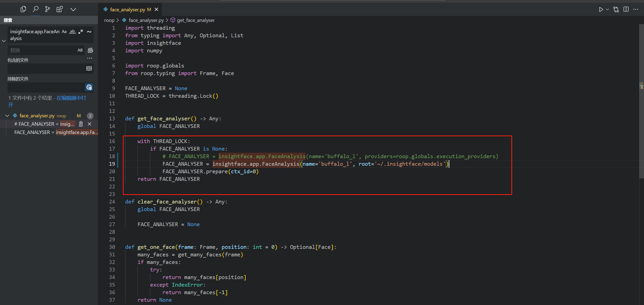This screenshot has height=305, width=644.
Task: Collapse face_analyser.py search result group
Action: 7,116
